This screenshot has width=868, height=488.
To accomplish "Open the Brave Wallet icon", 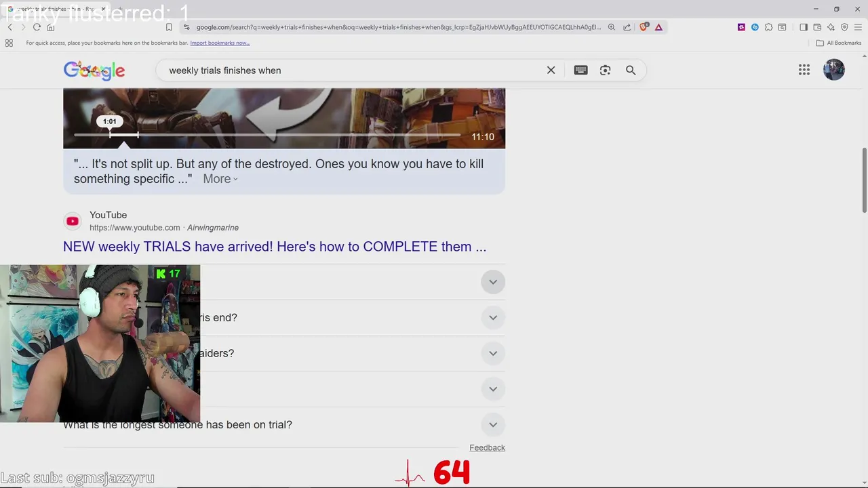I will [817, 27].
